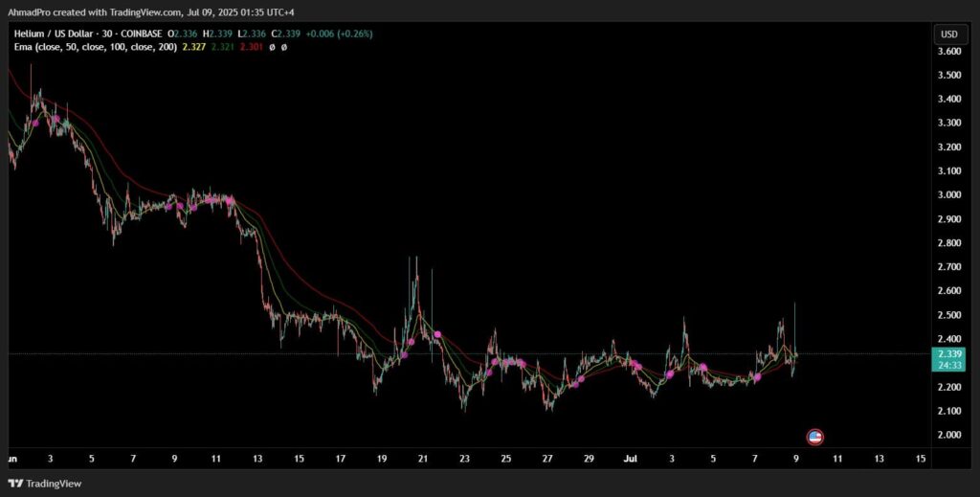Viewport: 980px width, 497px height.
Task: Select the Ema (close, 50, close, 100, close, 200) legend
Action: [x=96, y=47]
